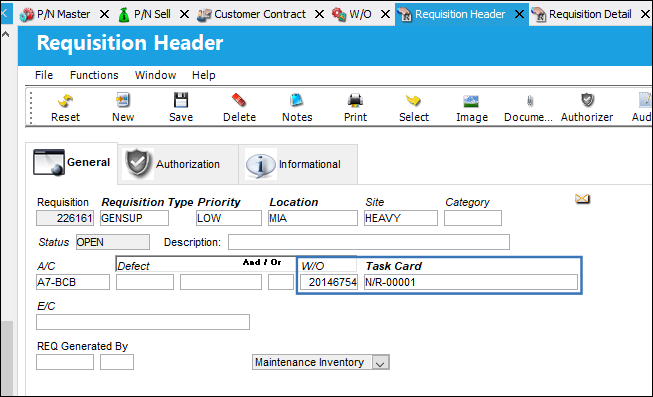
Task: Click the Location field showing MIA
Action: pyautogui.click(x=313, y=218)
